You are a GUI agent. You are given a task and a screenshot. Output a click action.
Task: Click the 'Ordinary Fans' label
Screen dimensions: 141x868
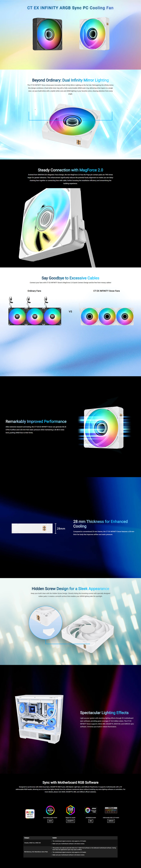[34, 291]
